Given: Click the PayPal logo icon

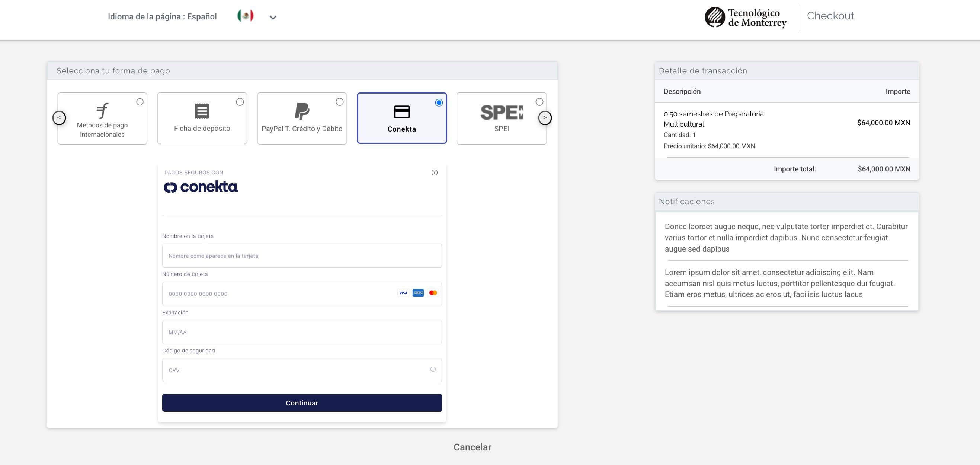Looking at the screenshot, I should pyautogui.click(x=302, y=111).
